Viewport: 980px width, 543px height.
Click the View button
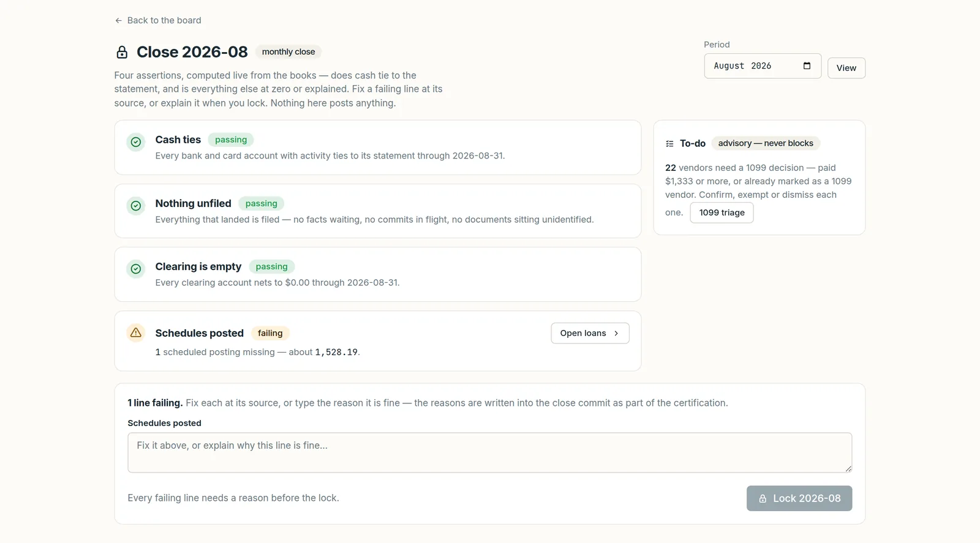click(x=846, y=68)
